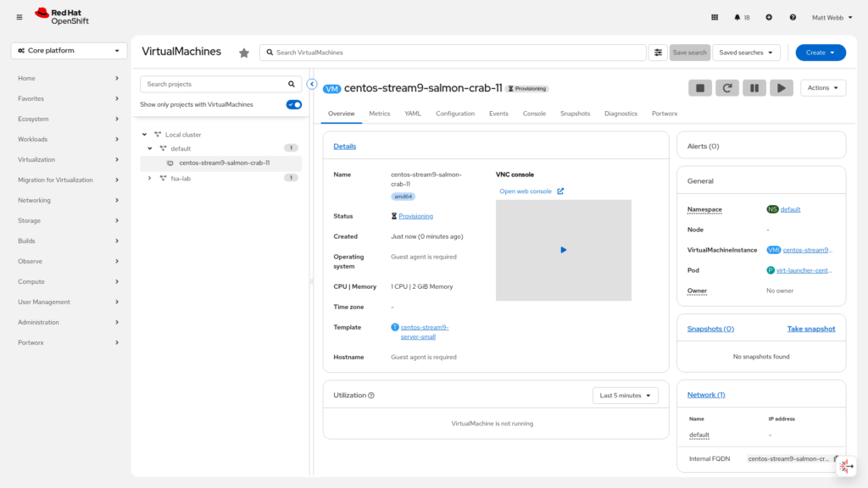
Task: Open the application launcher grid
Action: (715, 17)
